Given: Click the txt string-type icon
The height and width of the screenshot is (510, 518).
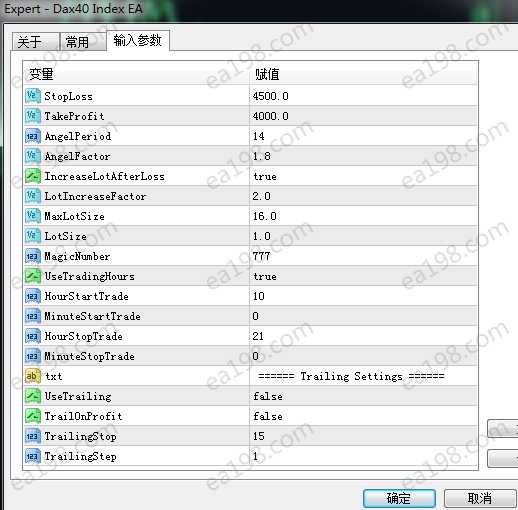Looking at the screenshot, I should 33,376.
